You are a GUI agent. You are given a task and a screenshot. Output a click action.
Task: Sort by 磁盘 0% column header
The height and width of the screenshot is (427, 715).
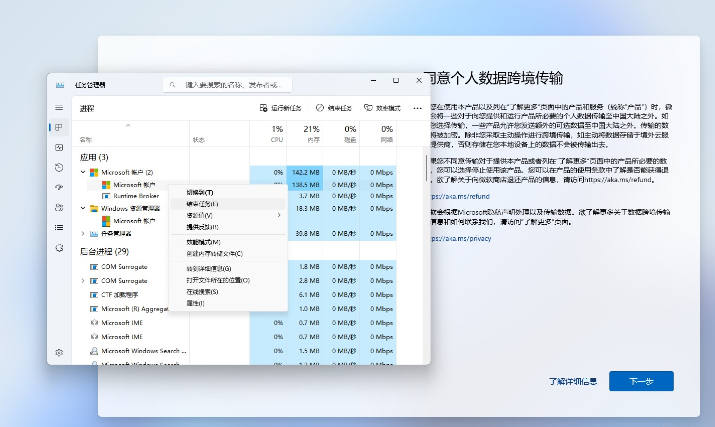click(341, 134)
